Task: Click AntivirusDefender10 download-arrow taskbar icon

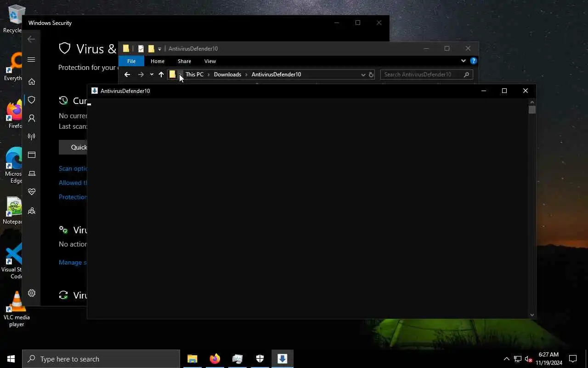Action: pyautogui.click(x=282, y=359)
